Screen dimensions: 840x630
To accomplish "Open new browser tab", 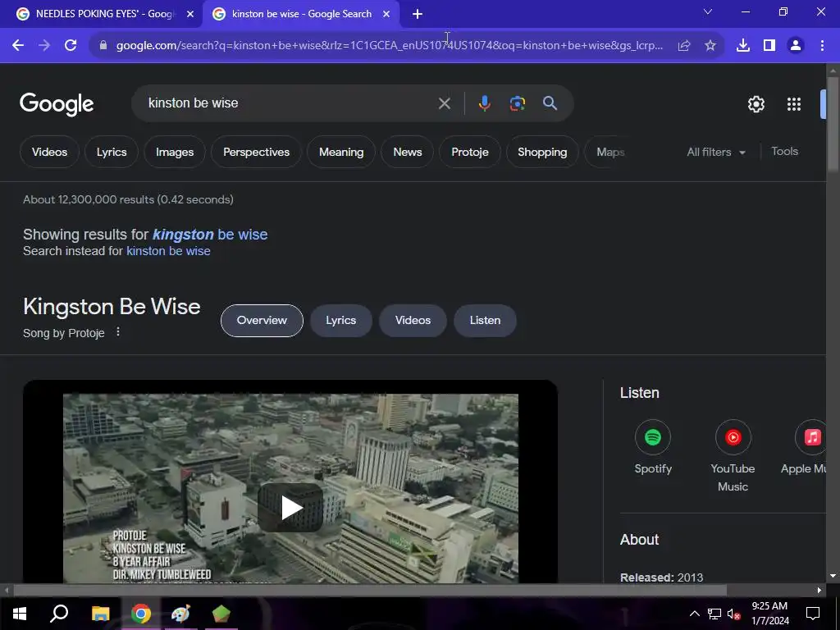I will tap(418, 14).
